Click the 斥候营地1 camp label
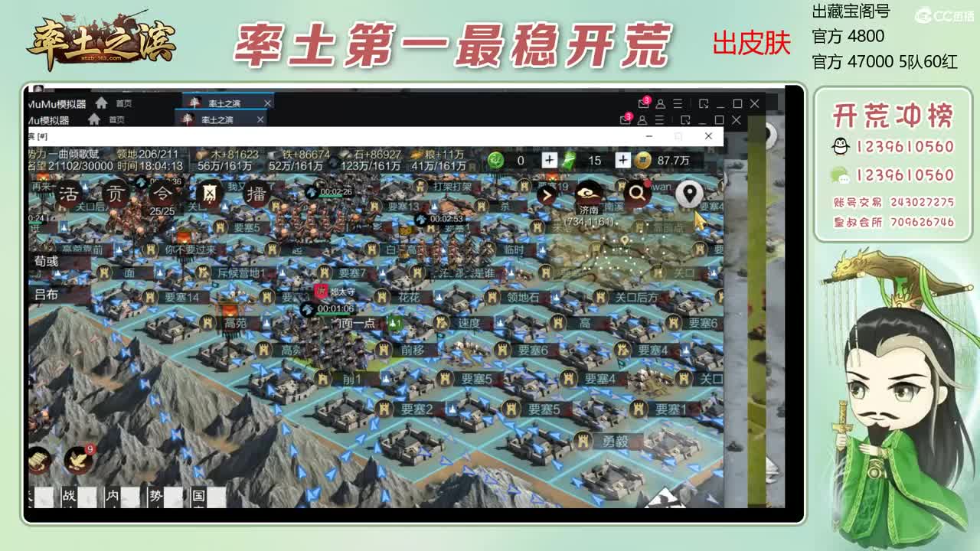This screenshot has width=980, height=551. pyautogui.click(x=240, y=272)
